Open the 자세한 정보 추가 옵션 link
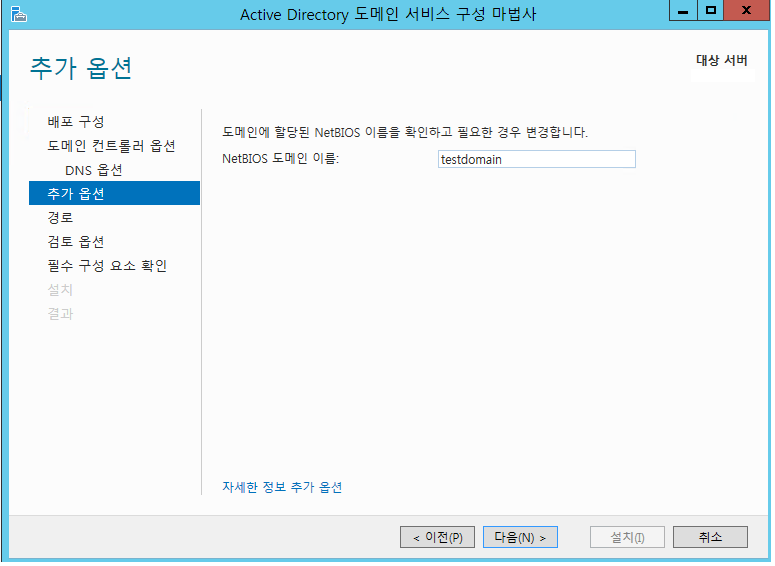 pyautogui.click(x=282, y=488)
